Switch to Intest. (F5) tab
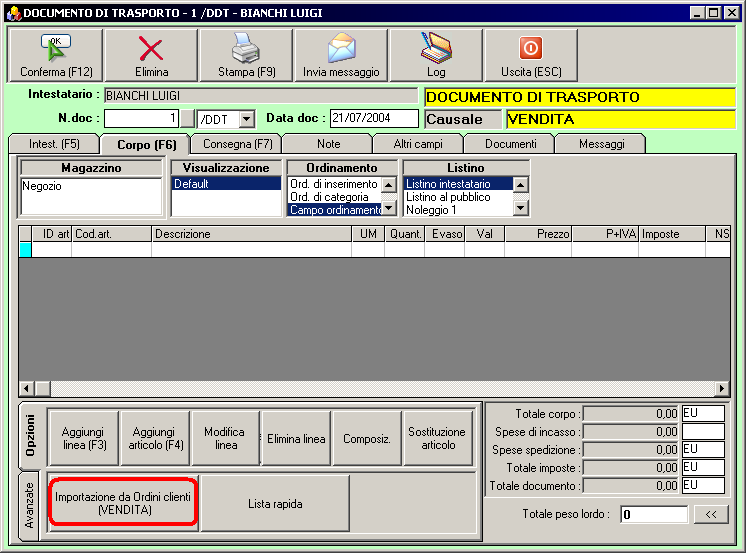Viewport: 746px width, 553px height. [x=54, y=144]
